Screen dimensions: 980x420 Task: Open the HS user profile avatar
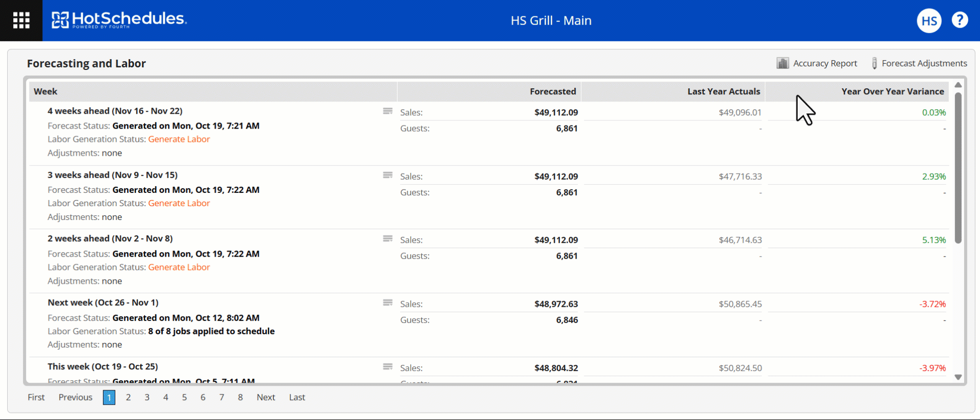929,20
